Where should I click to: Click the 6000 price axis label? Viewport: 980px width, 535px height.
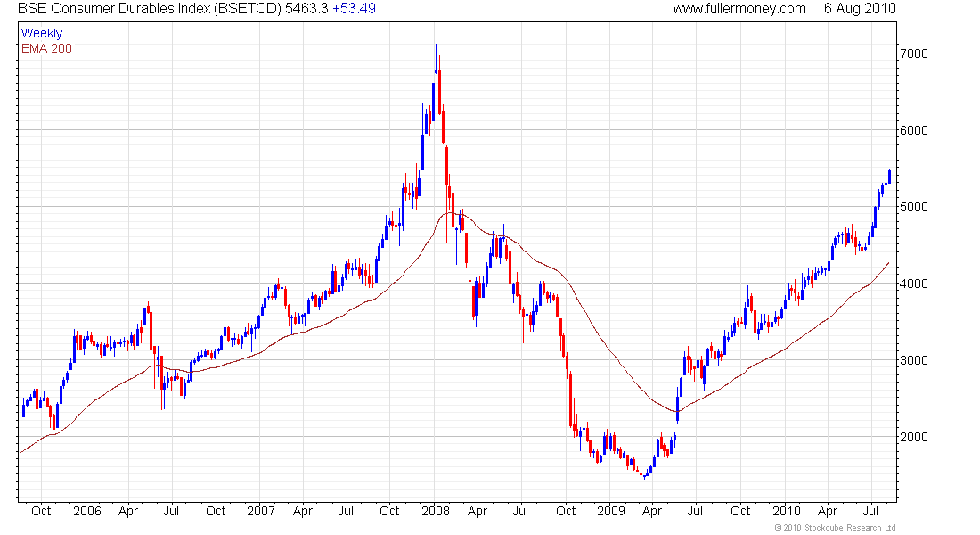(914, 130)
